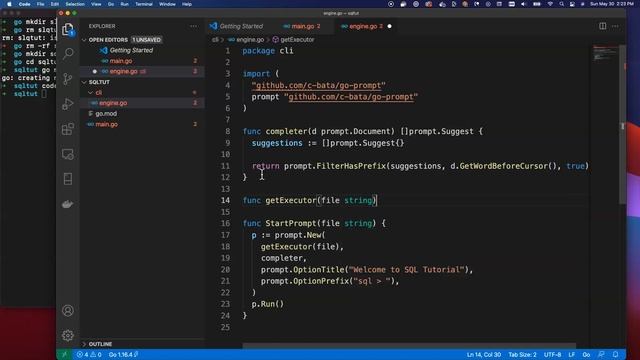
Task: Click the vertical editor scrollbar
Action: point(622,124)
